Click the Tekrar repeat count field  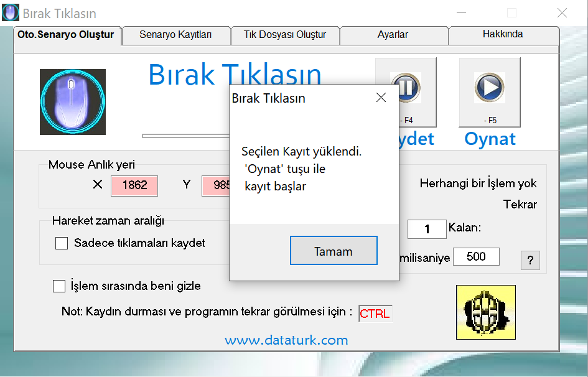[x=427, y=229]
